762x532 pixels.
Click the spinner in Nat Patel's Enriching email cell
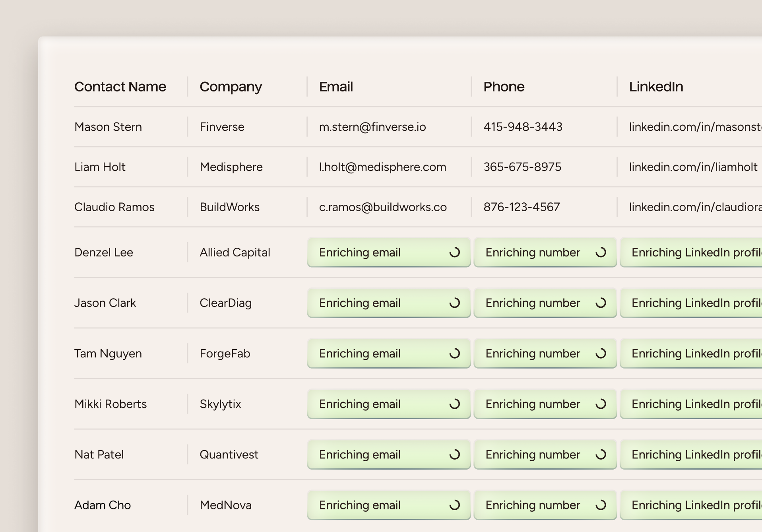click(455, 454)
